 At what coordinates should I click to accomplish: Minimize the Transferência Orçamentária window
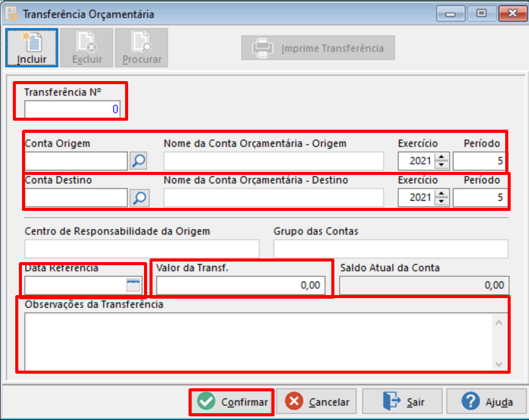point(450,14)
